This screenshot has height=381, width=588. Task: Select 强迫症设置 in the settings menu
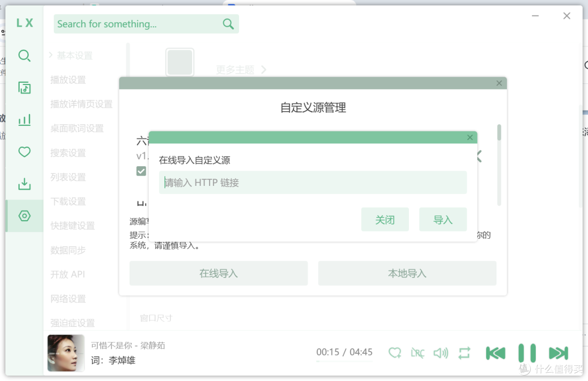click(73, 323)
